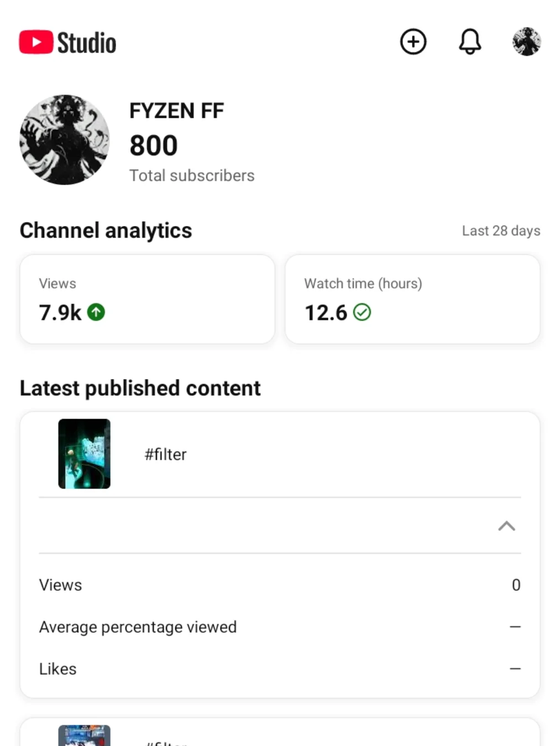
Task: Tap the FYZEN FF channel name
Action: [x=176, y=111]
